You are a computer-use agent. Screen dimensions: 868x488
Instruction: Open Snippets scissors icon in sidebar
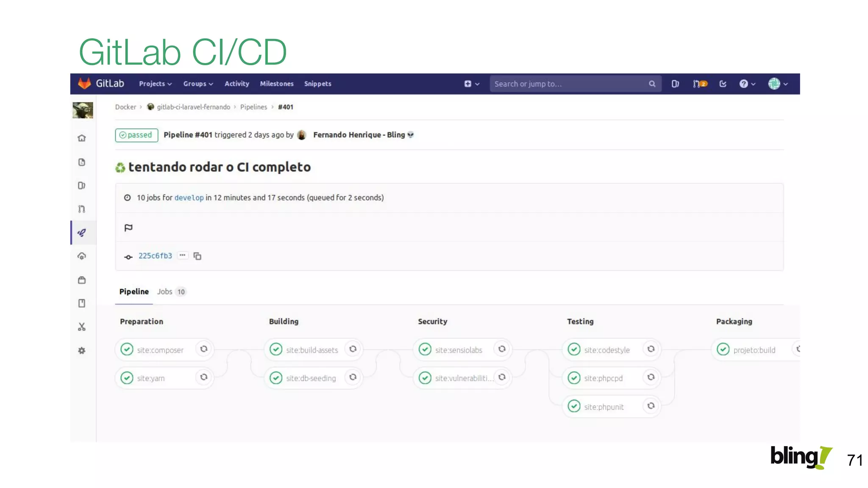point(82,327)
